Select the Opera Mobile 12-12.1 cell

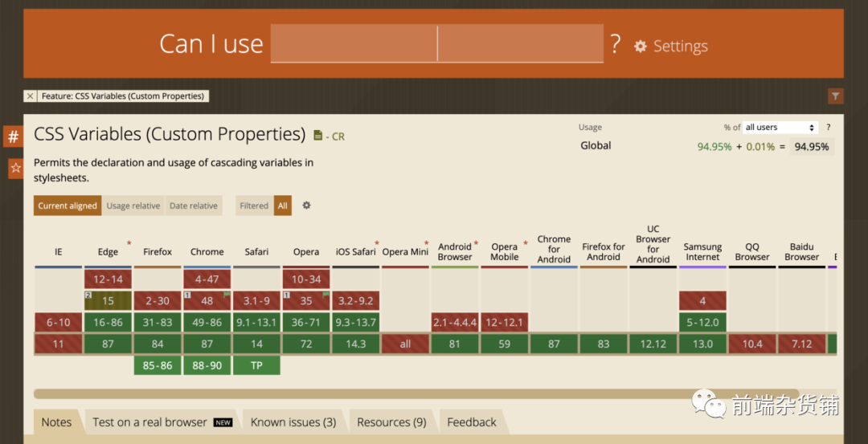[x=504, y=322]
